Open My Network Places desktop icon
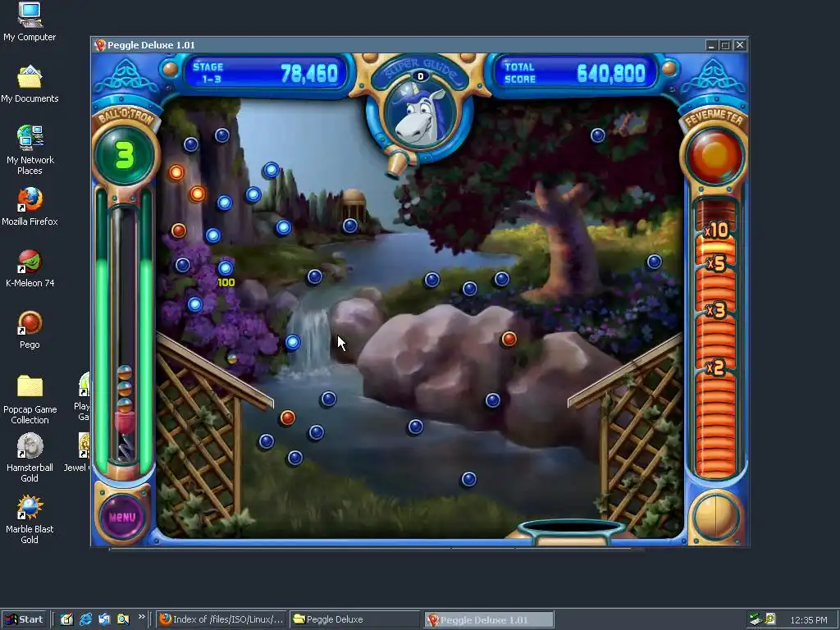The height and width of the screenshot is (630, 840). click(30, 150)
